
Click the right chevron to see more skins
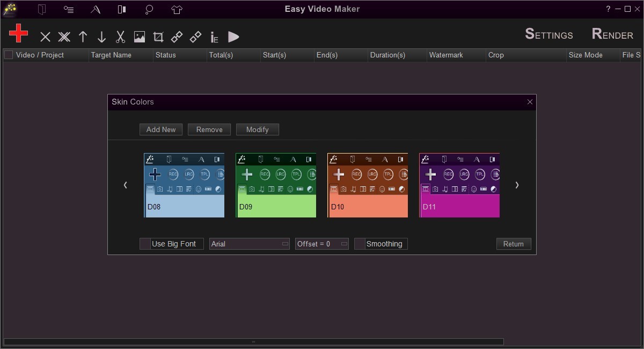tap(517, 185)
